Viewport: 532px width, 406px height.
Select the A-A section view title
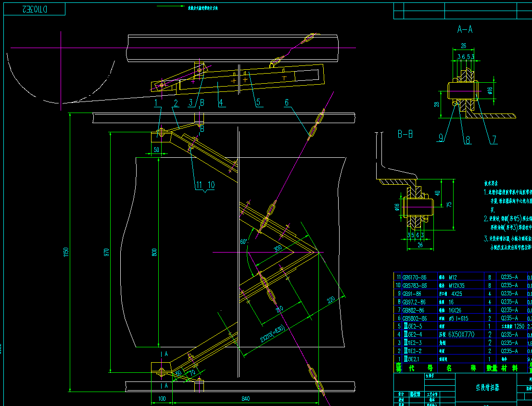pyautogui.click(x=465, y=29)
